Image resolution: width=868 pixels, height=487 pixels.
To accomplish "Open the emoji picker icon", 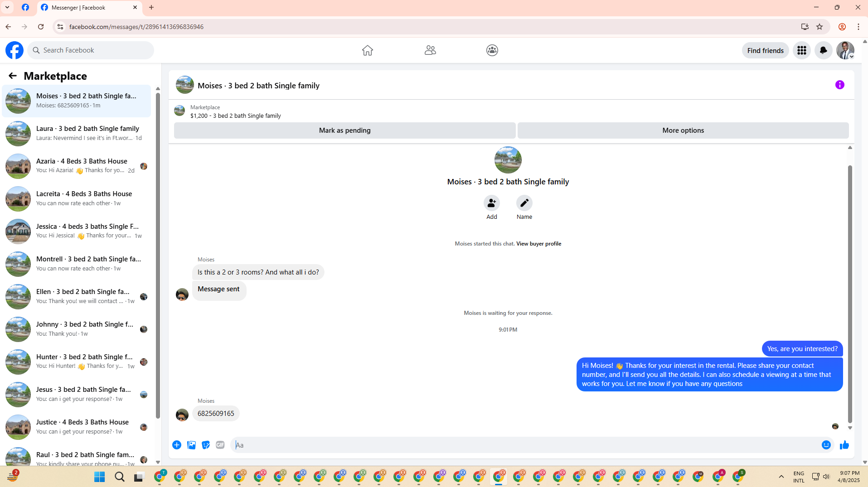I will (826, 445).
